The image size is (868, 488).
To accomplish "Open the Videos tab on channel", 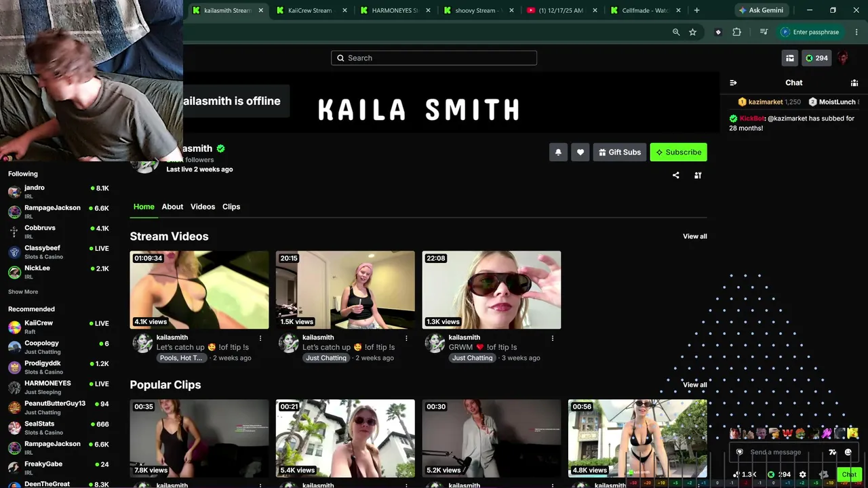I will [x=203, y=207].
